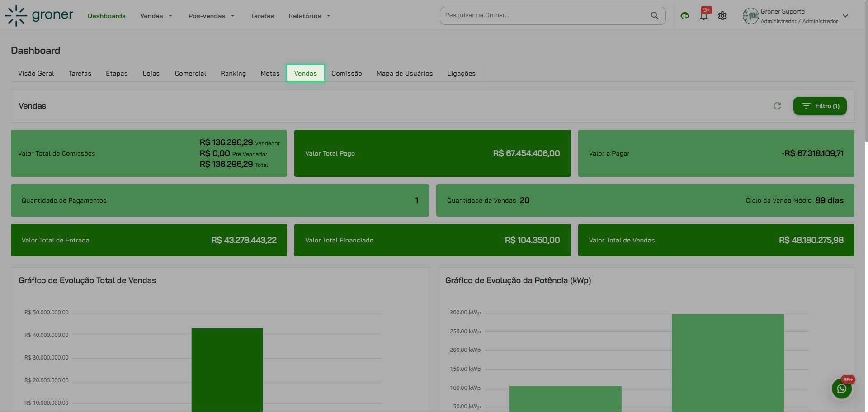The image size is (868, 412).
Task: Switch to the Comercial tab
Action: (x=190, y=73)
